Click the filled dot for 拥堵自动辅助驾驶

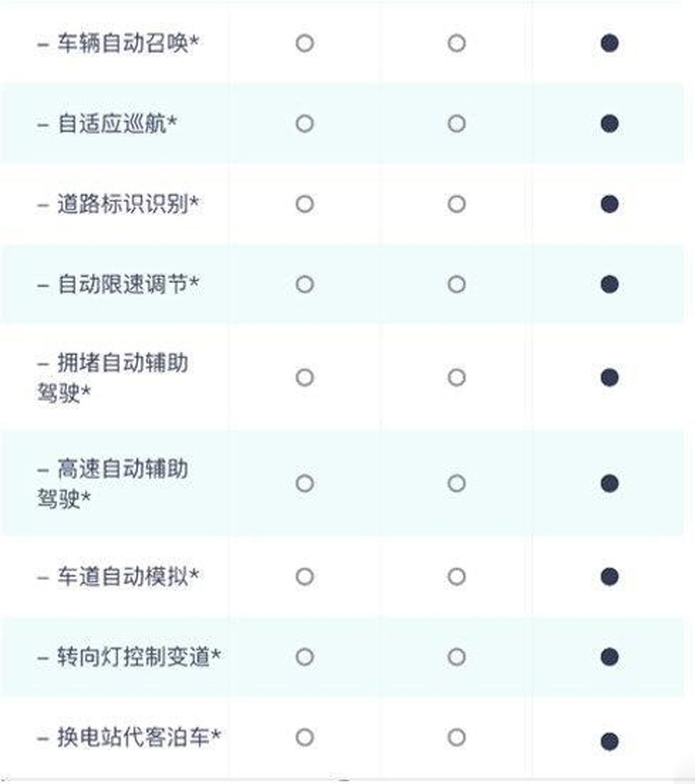point(609,378)
